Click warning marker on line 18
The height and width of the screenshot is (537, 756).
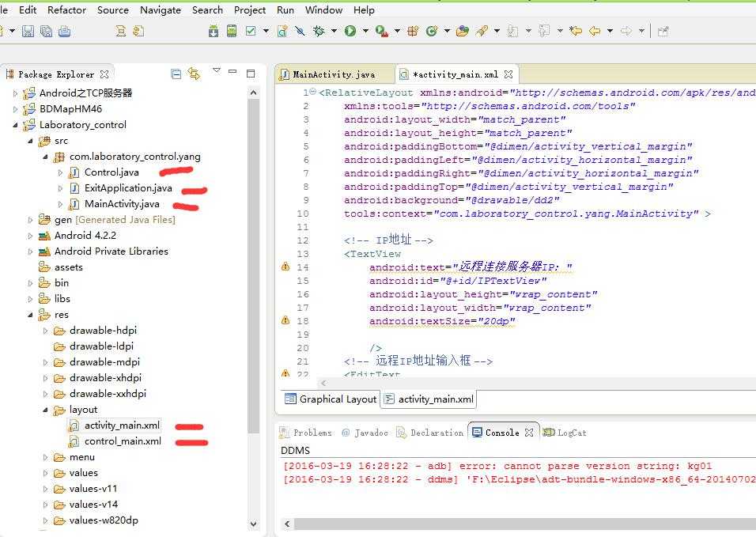click(285, 320)
